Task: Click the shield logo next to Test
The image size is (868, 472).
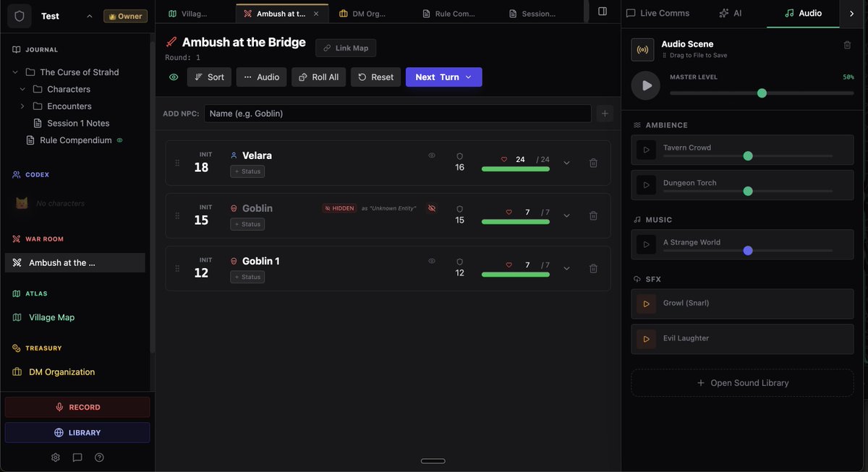Action: pos(18,16)
